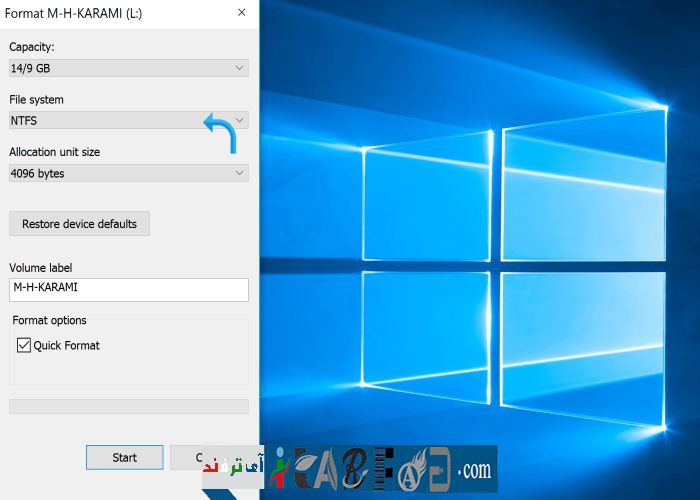The image size is (700, 500).
Task: Click the Format M-H-KARAMI (L:) title bar
Action: point(100,13)
